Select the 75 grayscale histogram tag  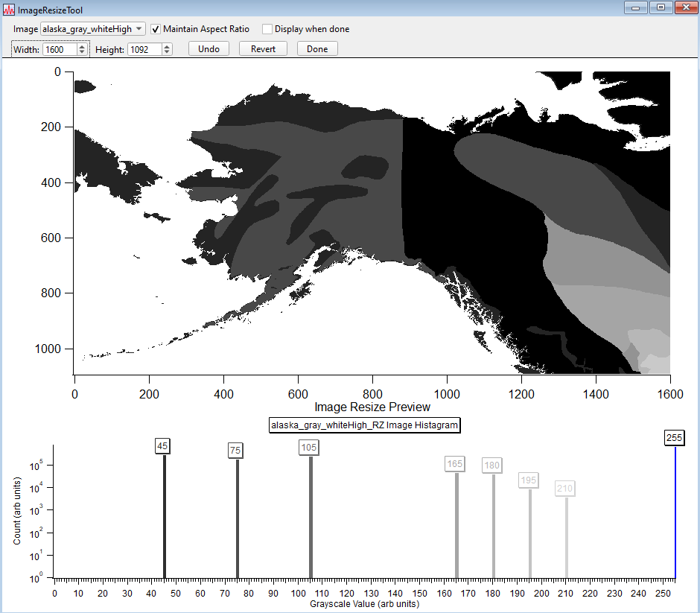pos(235,451)
